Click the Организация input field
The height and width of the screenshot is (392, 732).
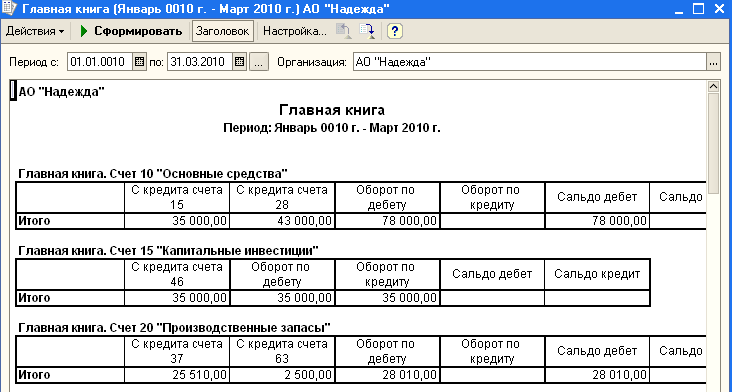530,62
